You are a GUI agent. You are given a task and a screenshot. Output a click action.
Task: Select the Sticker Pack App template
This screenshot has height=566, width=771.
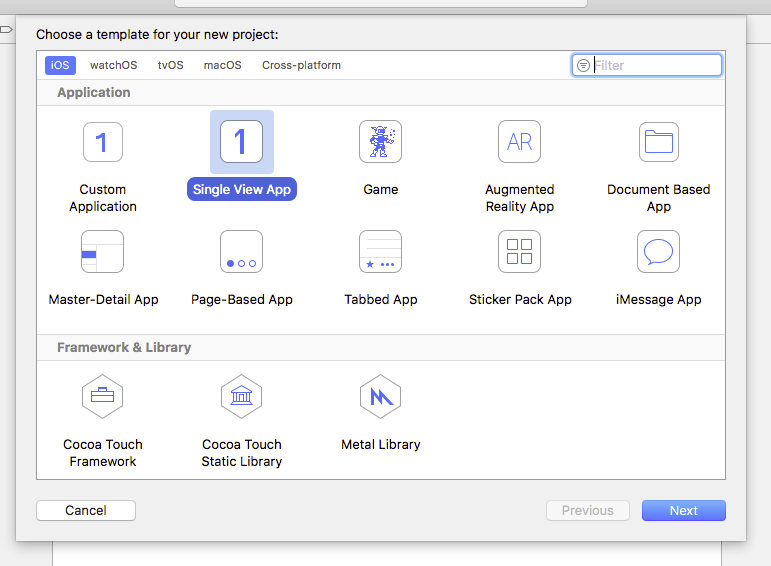(x=519, y=252)
